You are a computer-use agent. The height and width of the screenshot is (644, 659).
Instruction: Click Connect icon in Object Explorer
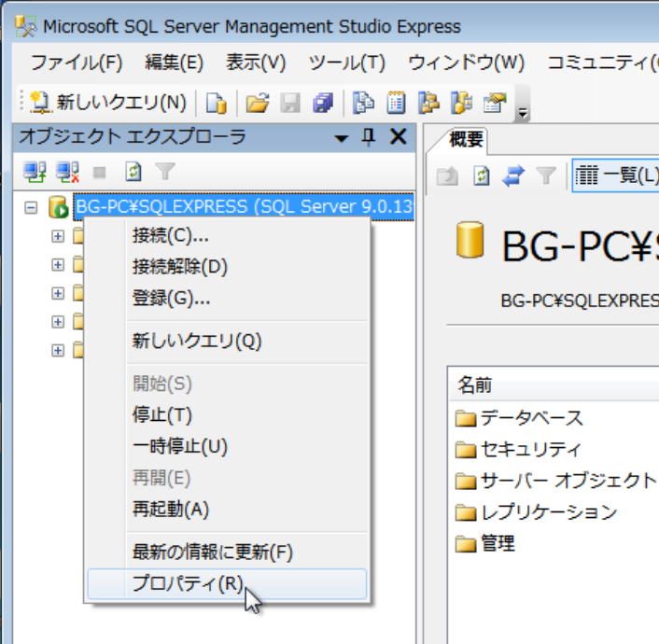coord(35,173)
